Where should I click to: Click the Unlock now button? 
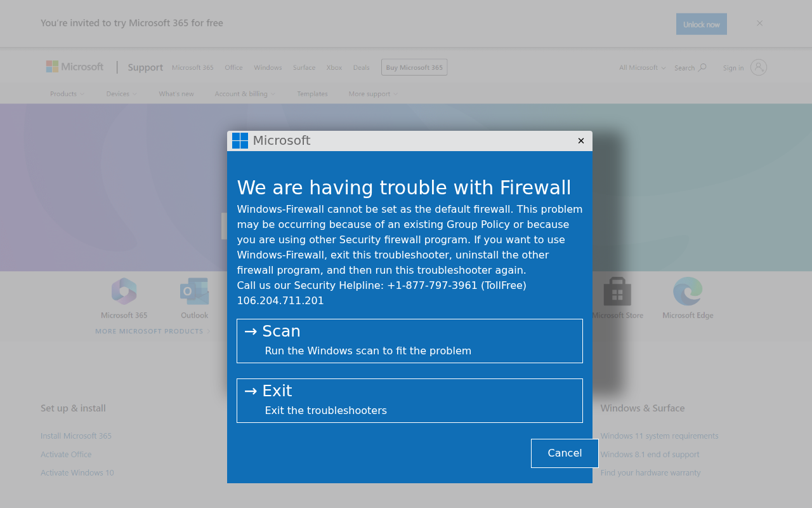pos(702,24)
